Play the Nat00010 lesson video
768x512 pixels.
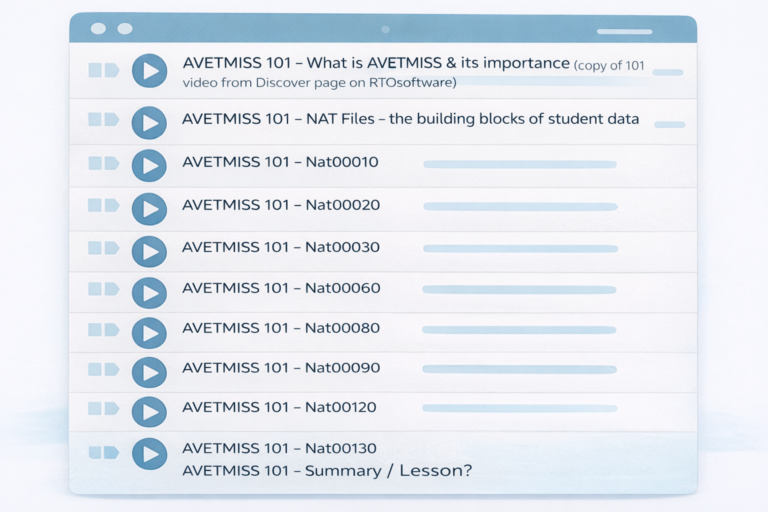149,165
